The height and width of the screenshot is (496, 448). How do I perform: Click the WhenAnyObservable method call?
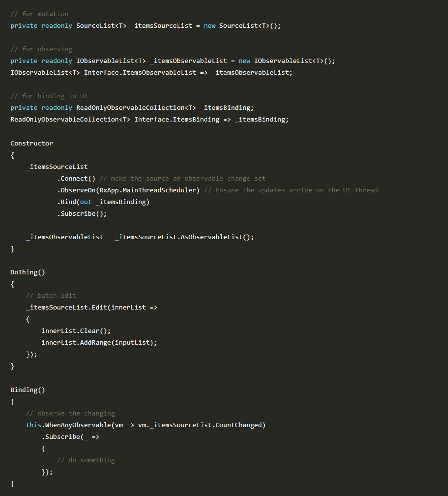(x=80, y=425)
